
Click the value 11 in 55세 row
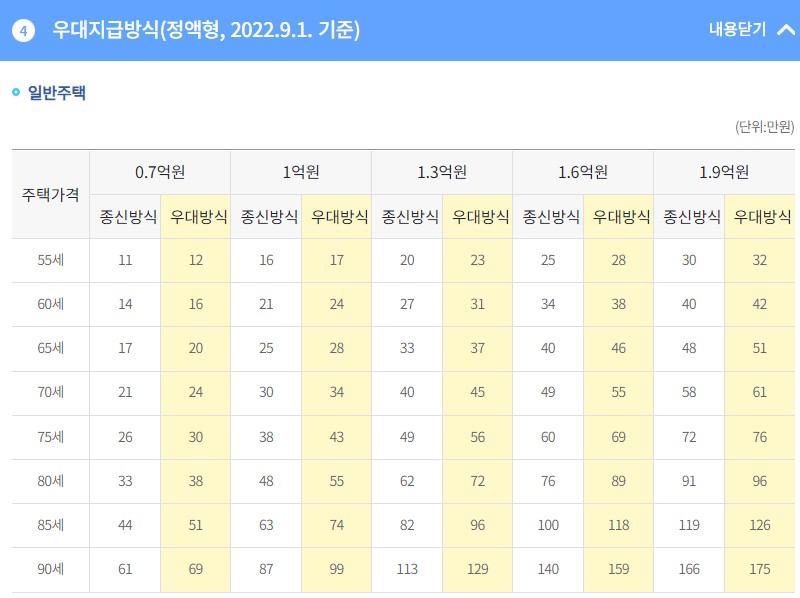click(125, 260)
